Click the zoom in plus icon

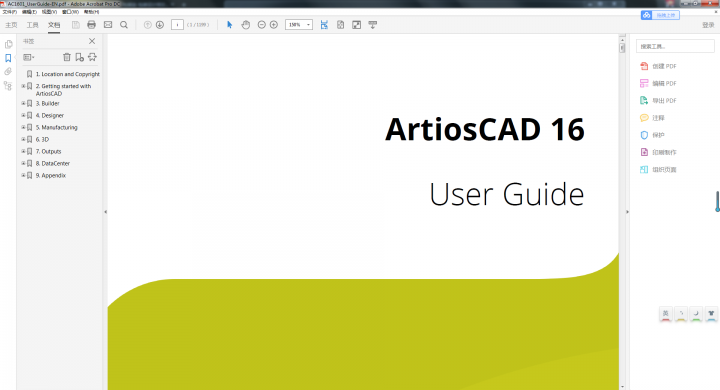click(274, 25)
